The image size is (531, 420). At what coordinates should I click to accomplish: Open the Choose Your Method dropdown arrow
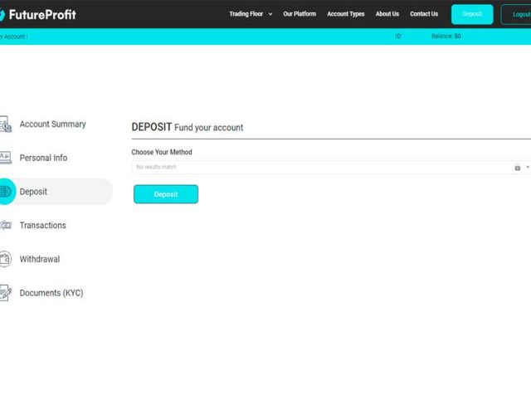pyautogui.click(x=528, y=167)
